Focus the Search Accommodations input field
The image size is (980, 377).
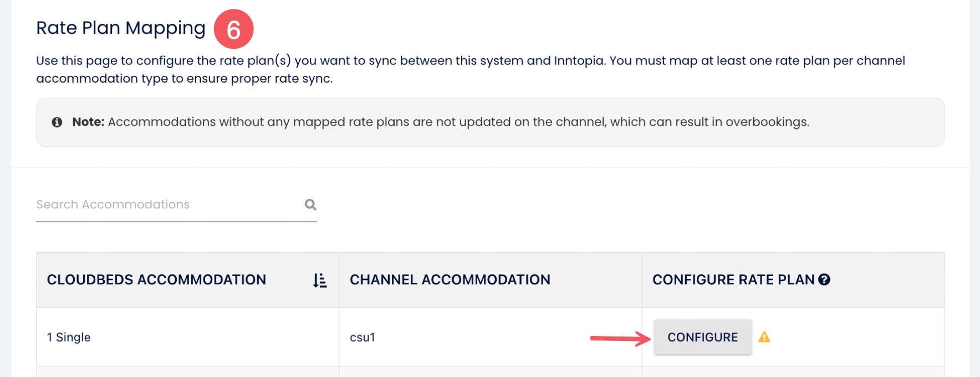(x=139, y=205)
